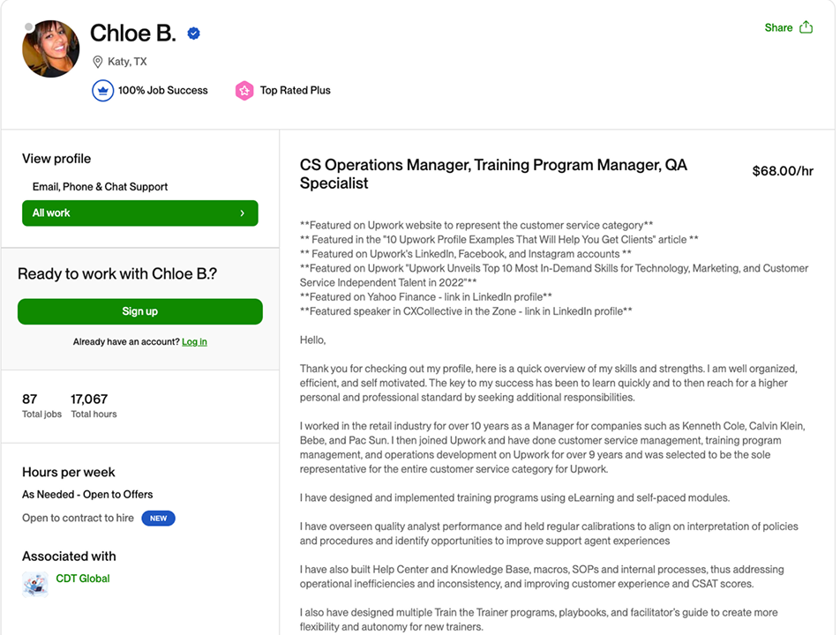The height and width of the screenshot is (635, 840).
Task: Click the online status dot on avatar
Action: (x=30, y=27)
